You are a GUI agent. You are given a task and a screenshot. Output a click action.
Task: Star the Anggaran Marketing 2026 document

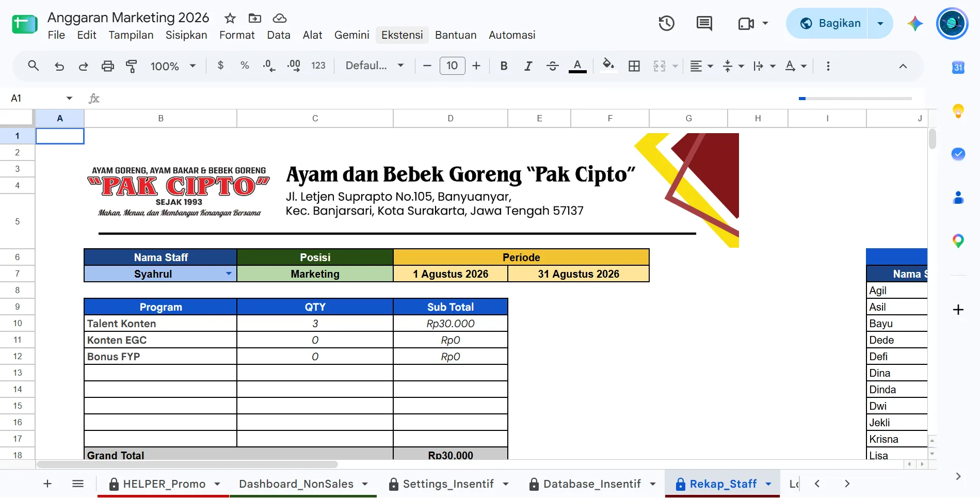[x=230, y=19]
